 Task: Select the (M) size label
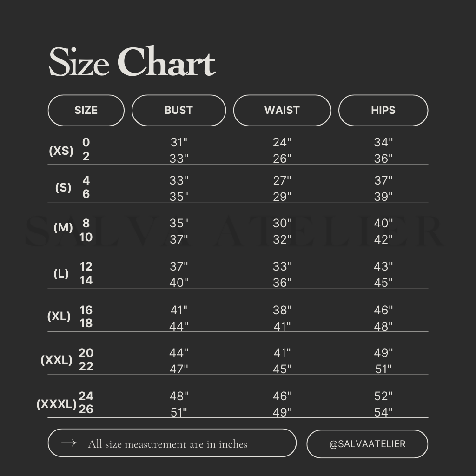(63, 227)
